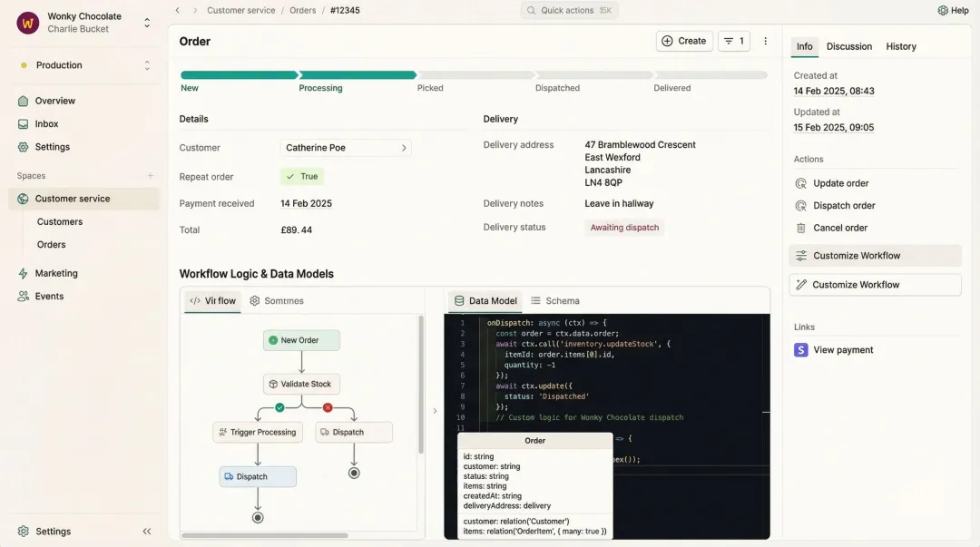Open the three-dot overflow menu on the Order page
Viewport: 980px width, 547px height.
pyautogui.click(x=765, y=41)
